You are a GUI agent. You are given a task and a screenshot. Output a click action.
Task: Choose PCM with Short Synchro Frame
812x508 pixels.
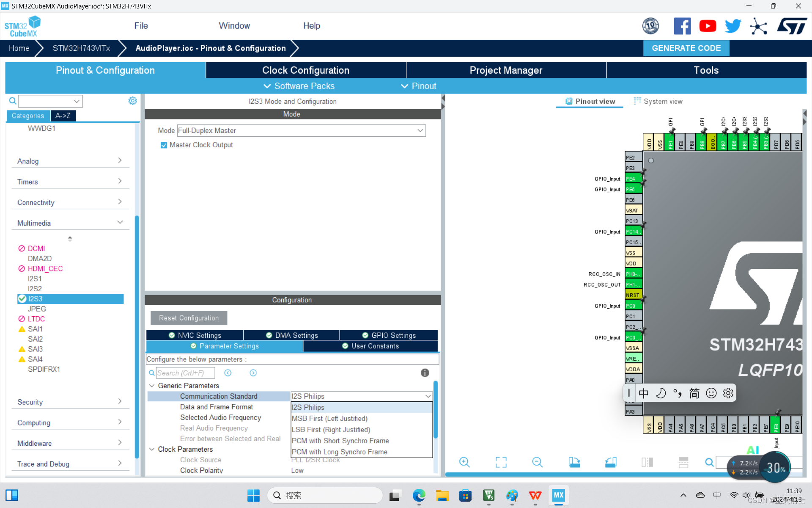(x=340, y=441)
